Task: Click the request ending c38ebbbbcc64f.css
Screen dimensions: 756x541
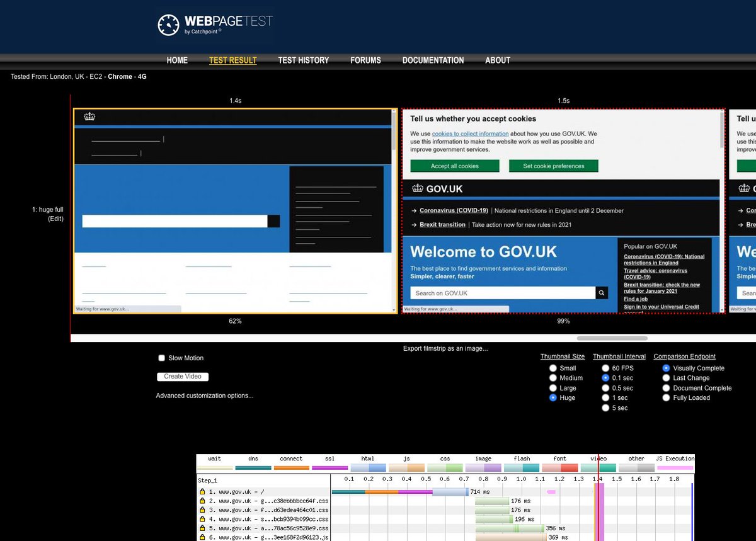Action: 269,501
